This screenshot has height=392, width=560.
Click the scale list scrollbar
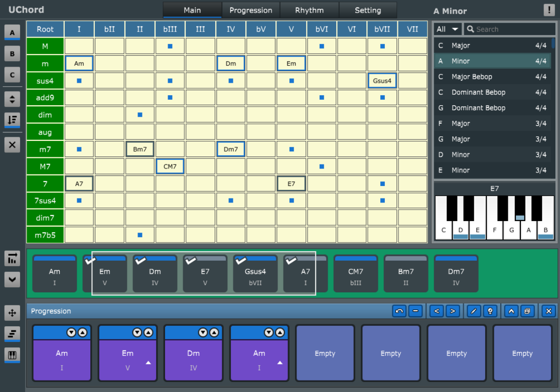(x=553, y=44)
